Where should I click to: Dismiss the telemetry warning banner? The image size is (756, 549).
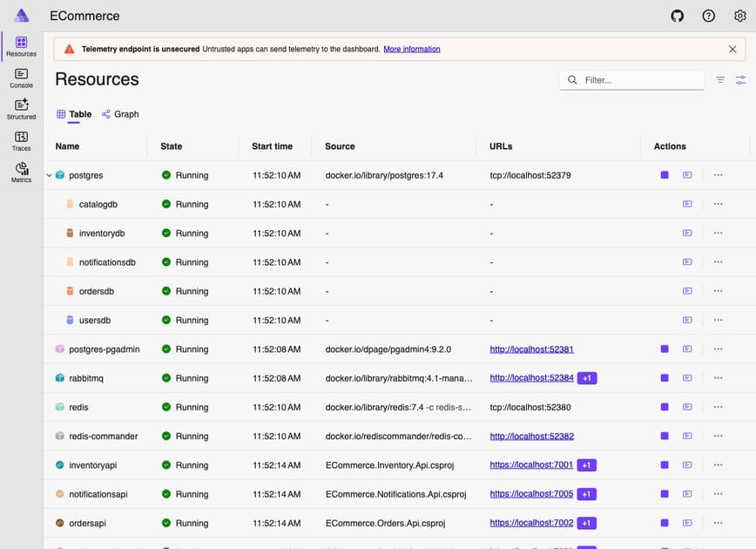coord(732,49)
